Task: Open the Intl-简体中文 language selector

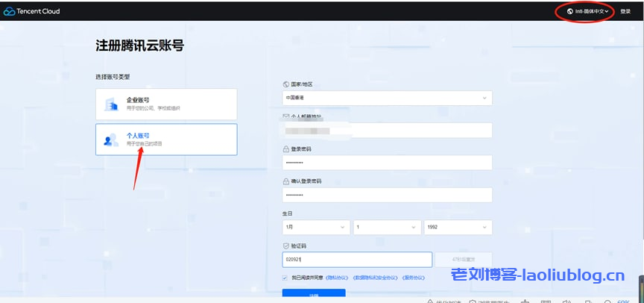Action: tap(588, 11)
